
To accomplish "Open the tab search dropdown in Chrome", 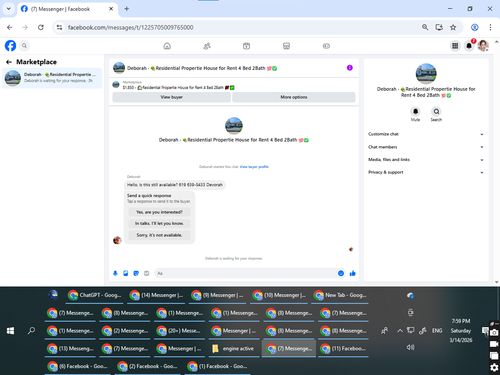I will pyautogui.click(x=9, y=9).
